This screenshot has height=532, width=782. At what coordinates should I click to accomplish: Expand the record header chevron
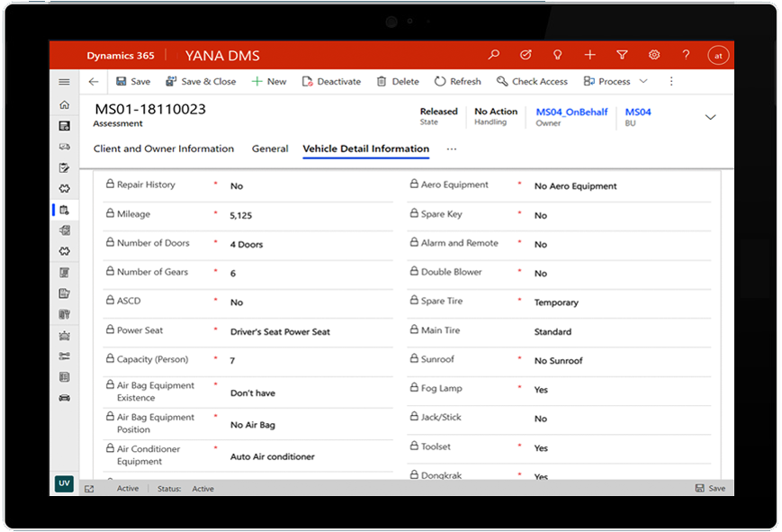[x=710, y=117]
